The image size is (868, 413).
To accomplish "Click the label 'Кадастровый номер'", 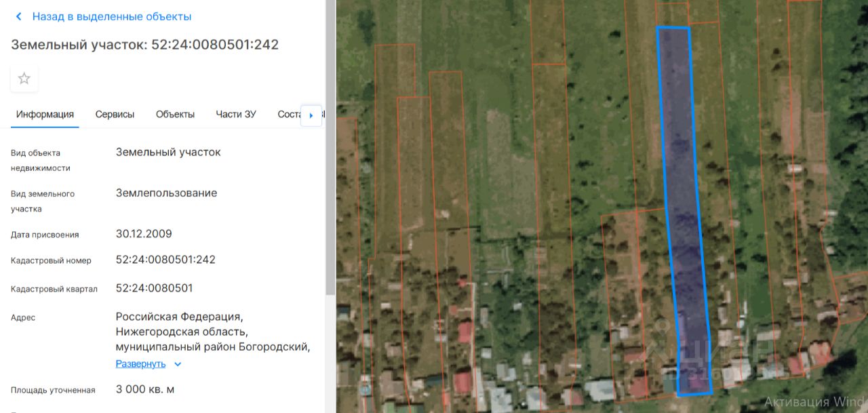I will 51,261.
